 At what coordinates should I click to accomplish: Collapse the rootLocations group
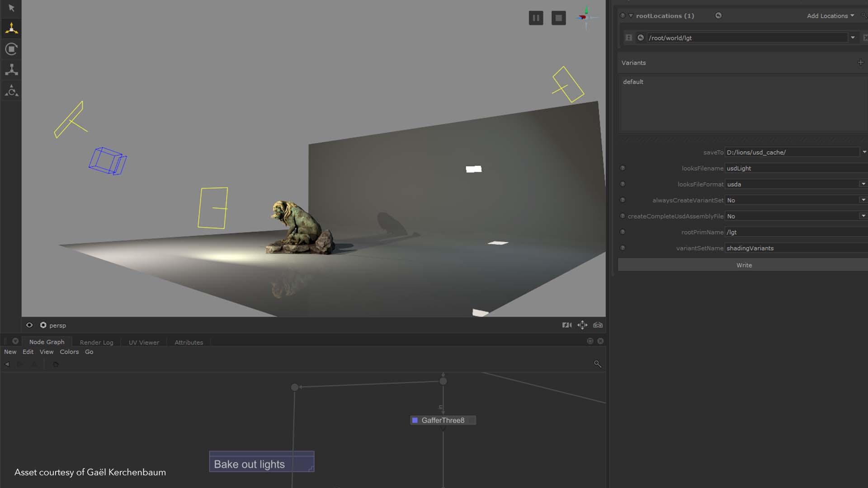[x=631, y=15]
